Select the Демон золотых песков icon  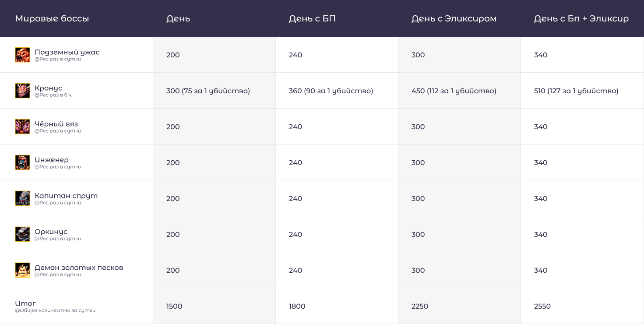click(23, 270)
